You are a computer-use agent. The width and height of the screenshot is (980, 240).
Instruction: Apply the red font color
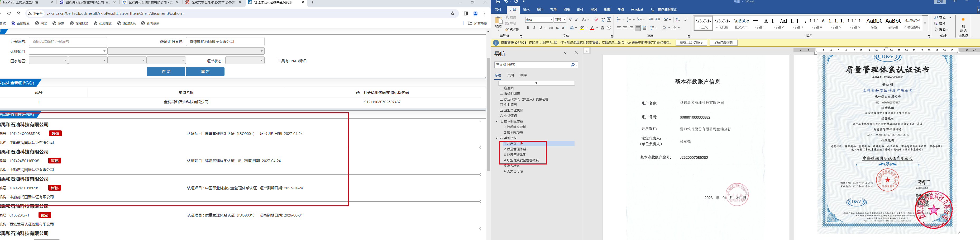coord(592,28)
